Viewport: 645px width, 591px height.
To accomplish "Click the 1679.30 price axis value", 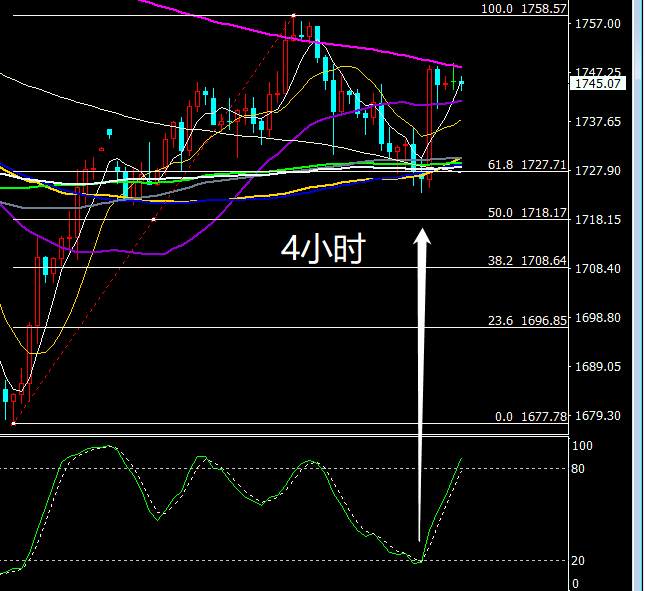I will (x=597, y=416).
